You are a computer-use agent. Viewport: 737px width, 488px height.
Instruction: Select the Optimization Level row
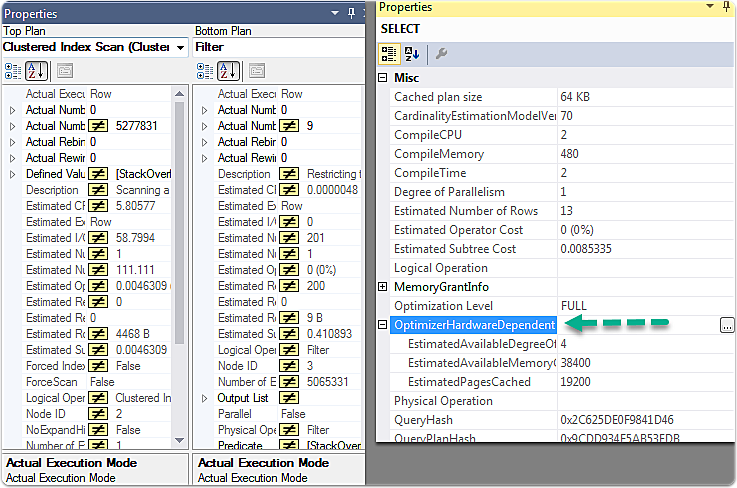click(x=562, y=306)
